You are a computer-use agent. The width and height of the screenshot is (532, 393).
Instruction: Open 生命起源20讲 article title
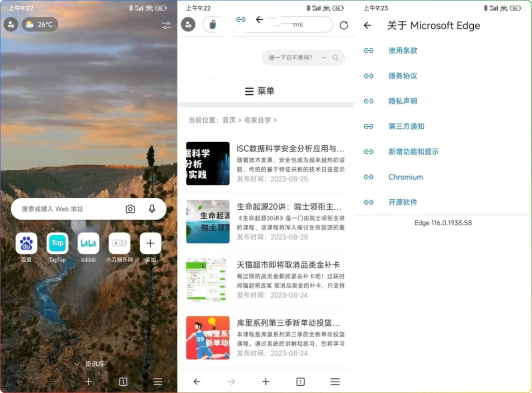click(x=289, y=207)
